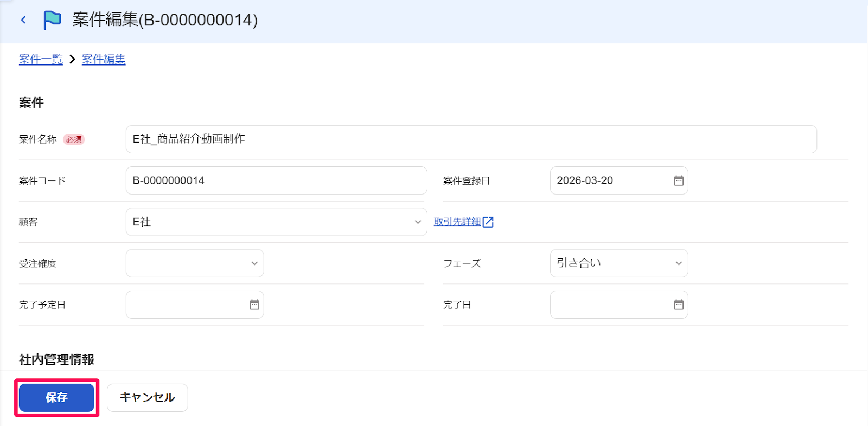Expand the 顧客 dropdown showing E社

[x=276, y=222]
